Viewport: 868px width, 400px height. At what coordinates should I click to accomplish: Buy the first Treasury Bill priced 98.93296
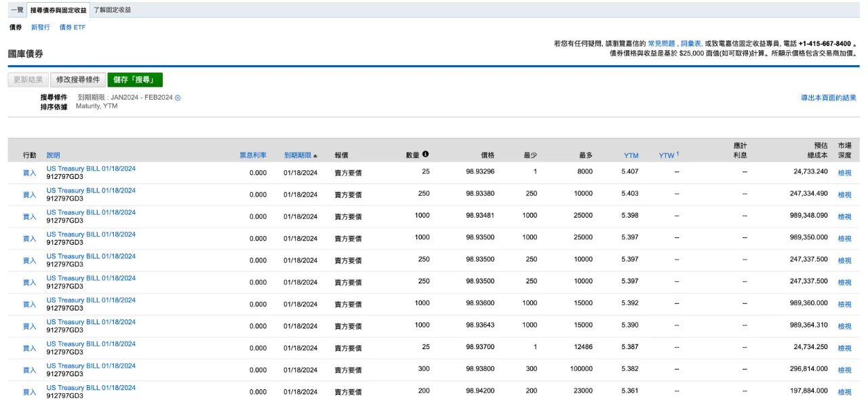coord(29,173)
